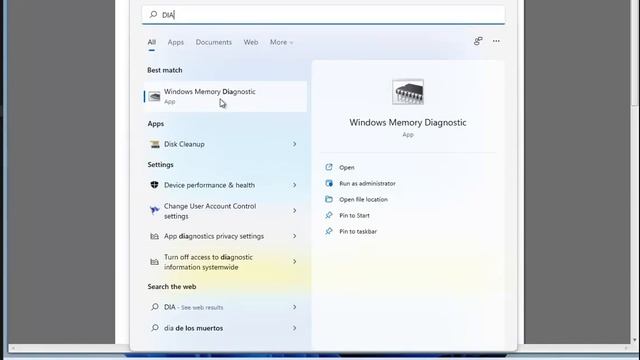Choose Pin to Start
This screenshot has height=360, width=640.
click(354, 215)
